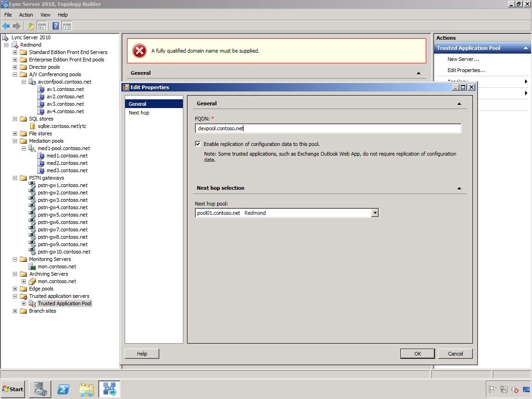Expand the Edge pools node
Screen dimensions: 532x399
[15, 289]
